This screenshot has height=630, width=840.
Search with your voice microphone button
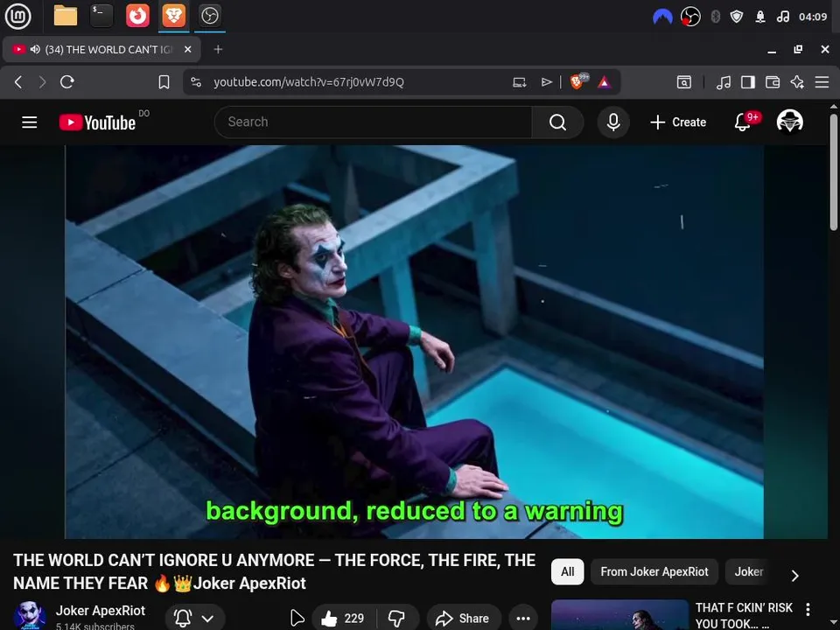click(613, 122)
